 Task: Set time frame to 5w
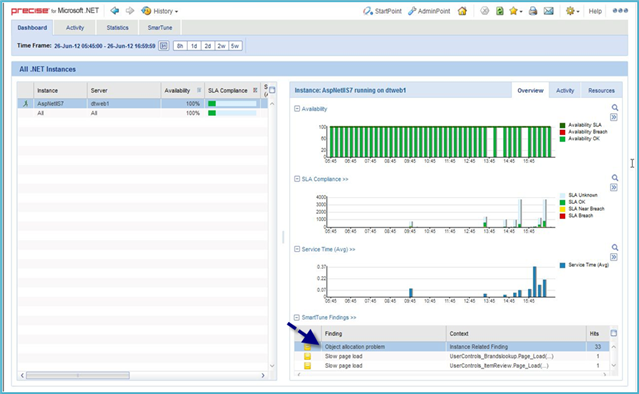point(235,46)
